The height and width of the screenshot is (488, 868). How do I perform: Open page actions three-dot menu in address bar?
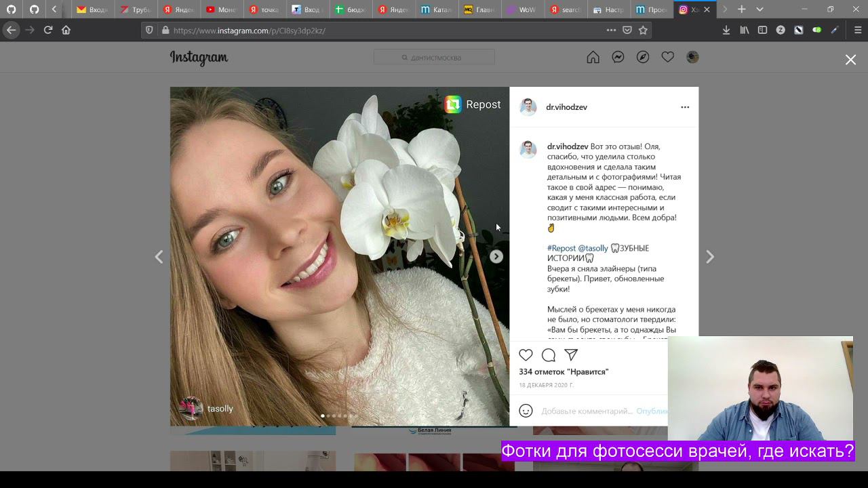click(x=611, y=30)
